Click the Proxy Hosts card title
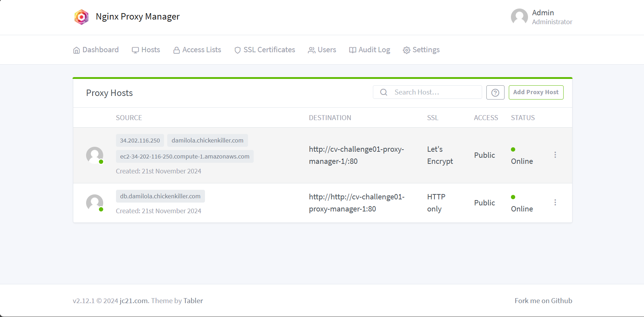The image size is (644, 317). click(109, 93)
